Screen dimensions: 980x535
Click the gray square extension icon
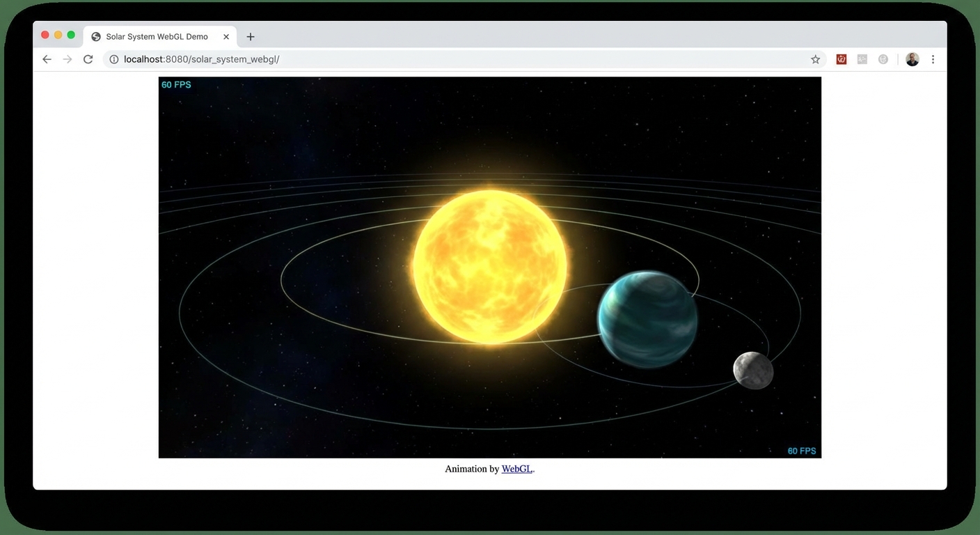tap(862, 59)
